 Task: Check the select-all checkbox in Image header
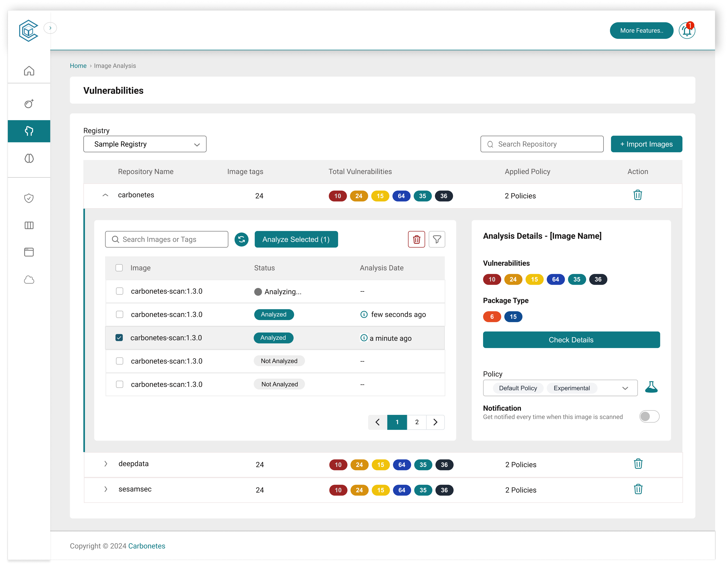pyautogui.click(x=119, y=268)
